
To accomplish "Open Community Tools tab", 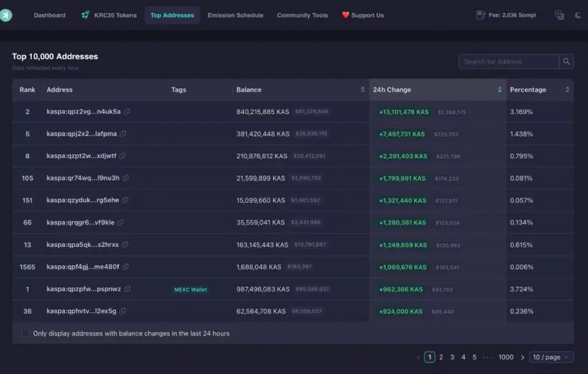I will 302,15.
